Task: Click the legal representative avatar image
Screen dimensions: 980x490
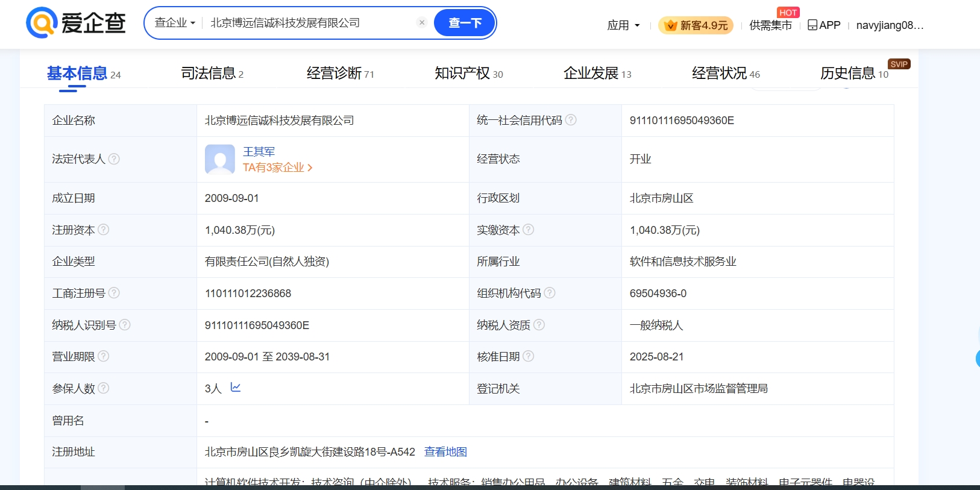Action: point(219,159)
